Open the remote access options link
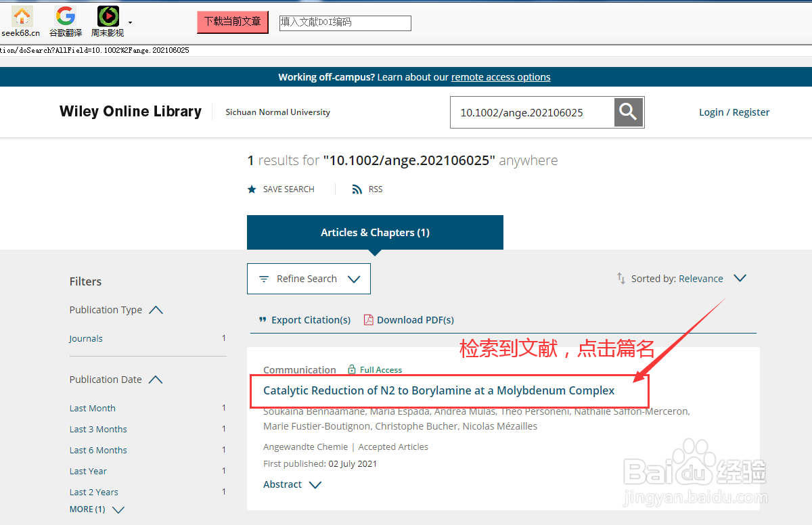Image resolution: width=812 pixels, height=525 pixels. (501, 76)
